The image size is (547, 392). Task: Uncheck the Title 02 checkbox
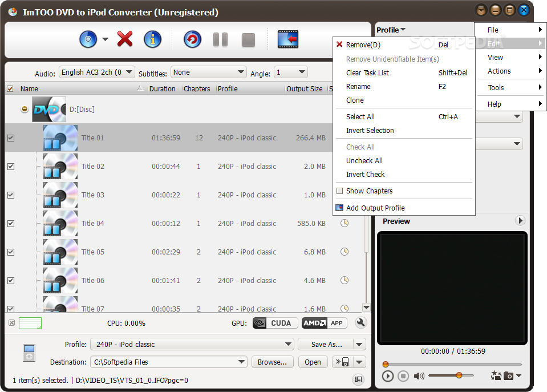[x=11, y=167]
